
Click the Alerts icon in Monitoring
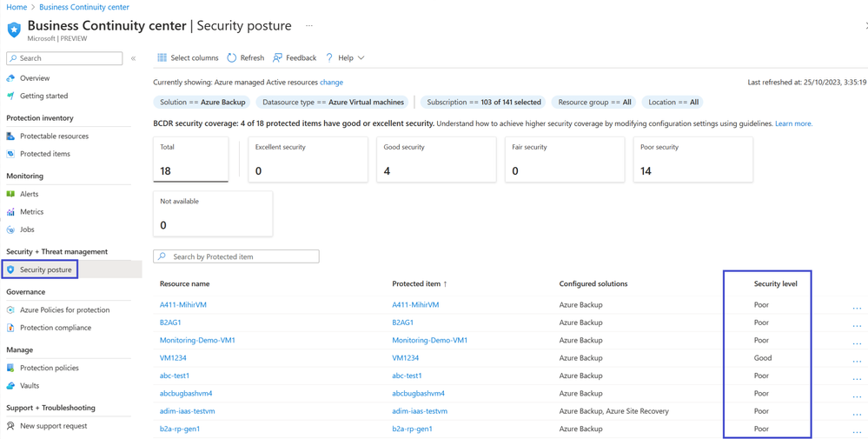10,195
